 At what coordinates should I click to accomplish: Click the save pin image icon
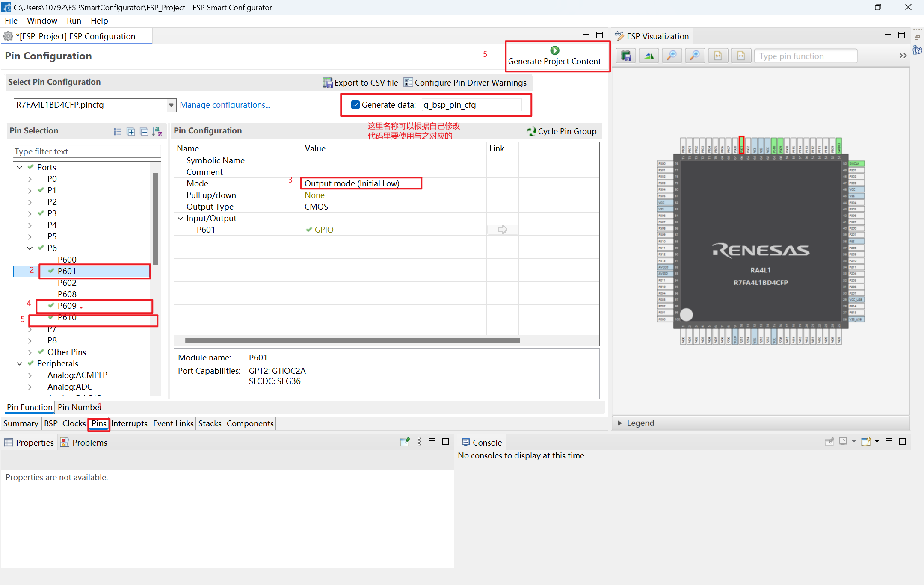(626, 56)
